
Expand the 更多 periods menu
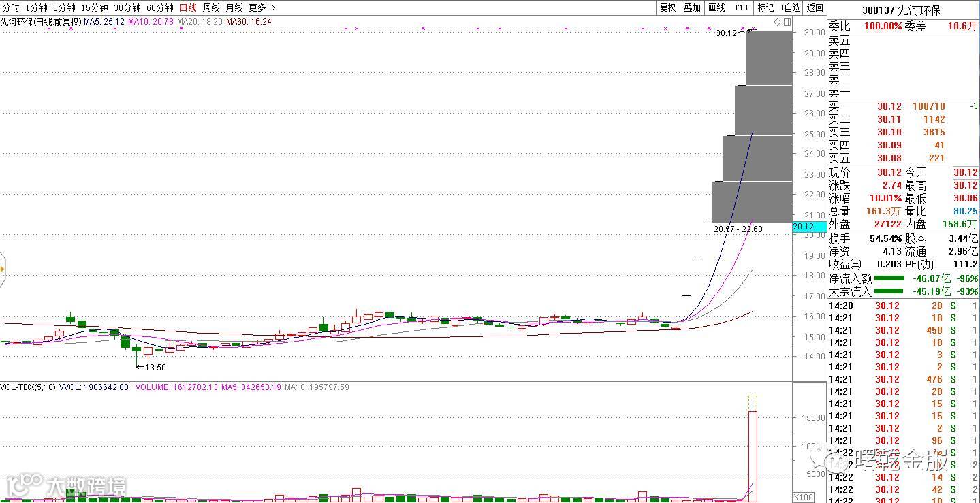tap(262, 7)
